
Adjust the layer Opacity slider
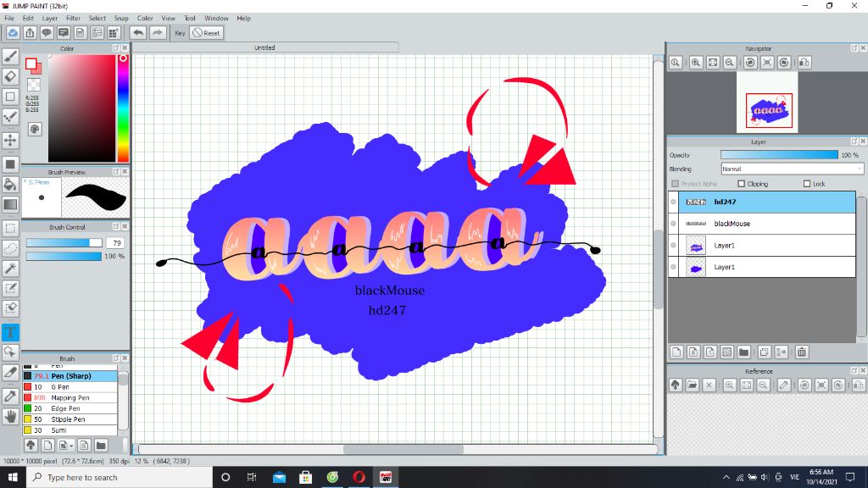[780, 155]
